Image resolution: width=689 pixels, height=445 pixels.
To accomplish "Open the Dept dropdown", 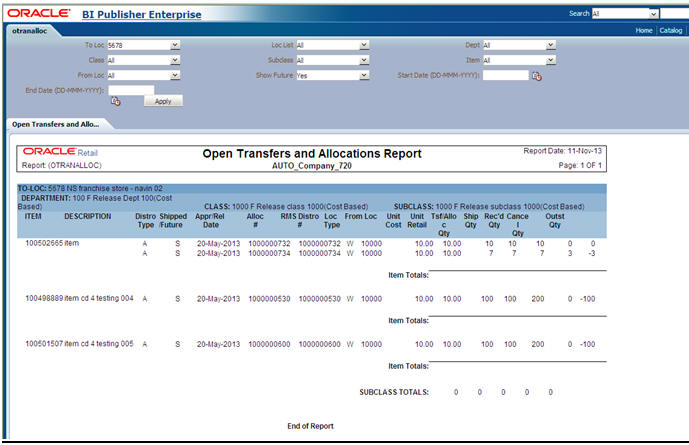I will coord(551,45).
